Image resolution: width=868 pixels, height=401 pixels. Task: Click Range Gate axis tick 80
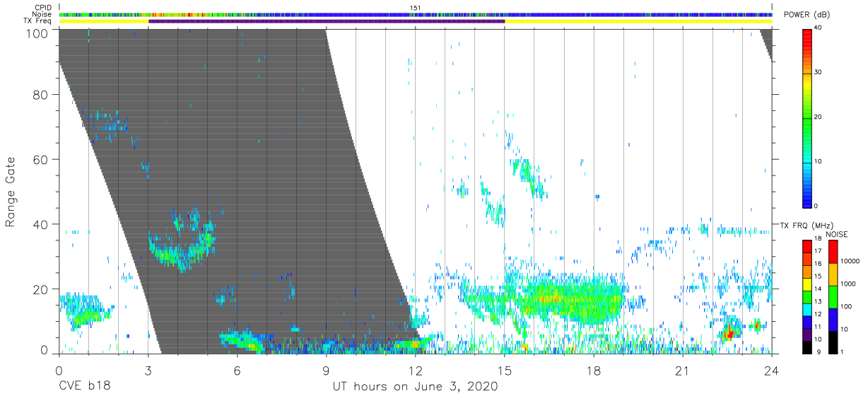pos(42,94)
